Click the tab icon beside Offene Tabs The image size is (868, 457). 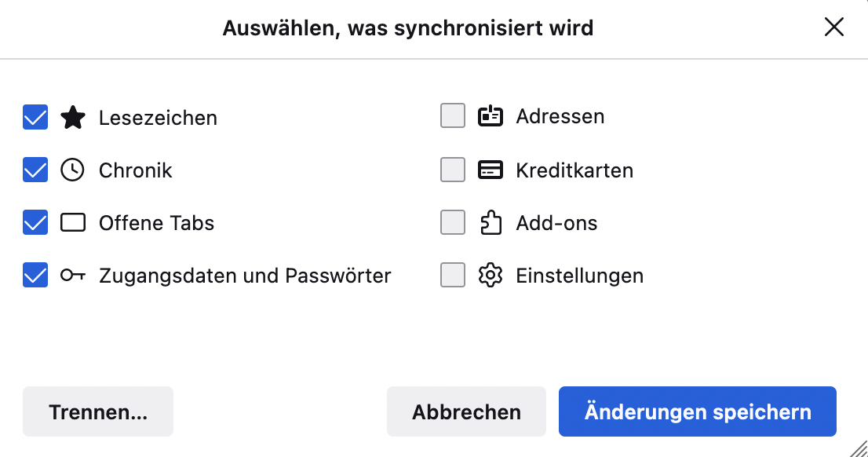click(73, 223)
